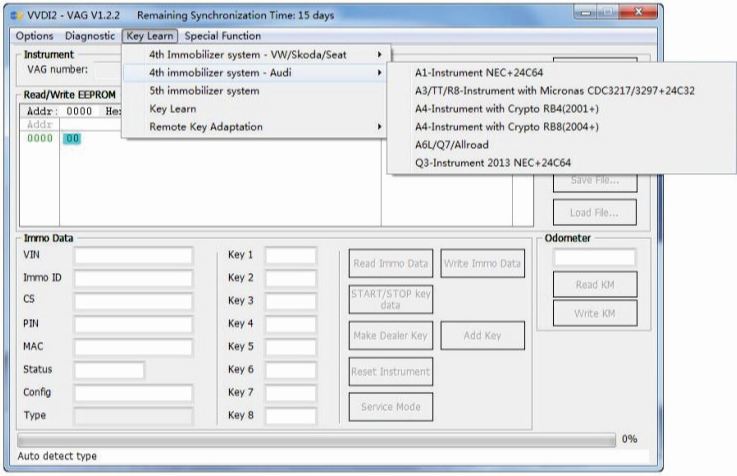
Task: Focus the Key 4 field
Action: pos(291,324)
